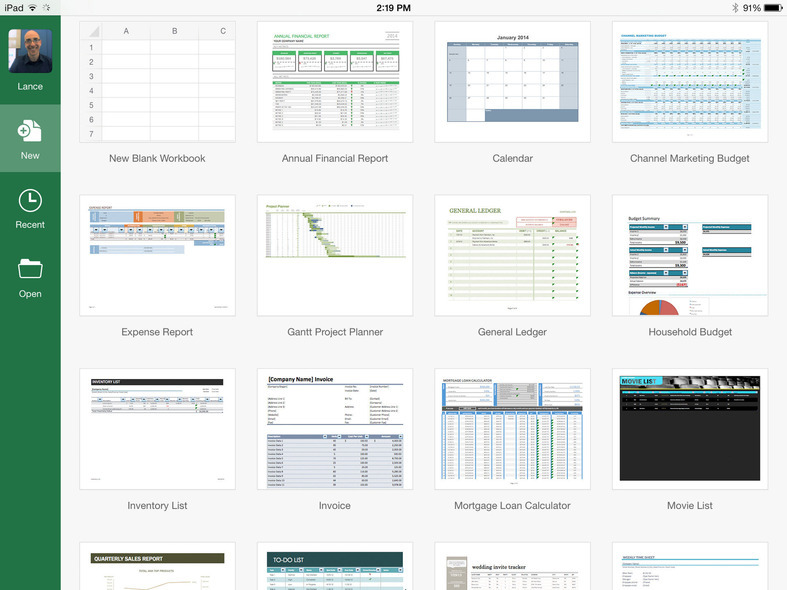787x590 pixels.
Task: Tap the Open folder icon
Action: (x=30, y=270)
